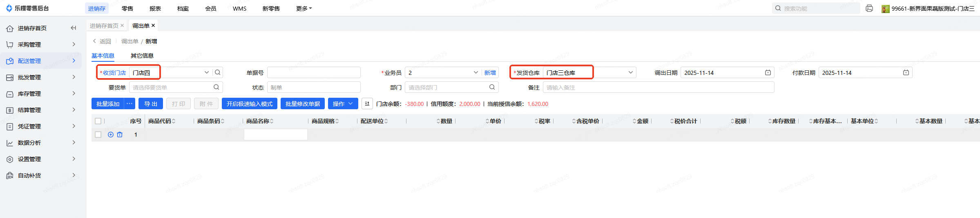Click the 批发管理 sidebar icon
The width and height of the screenshot is (980, 218).
click(x=10, y=77)
